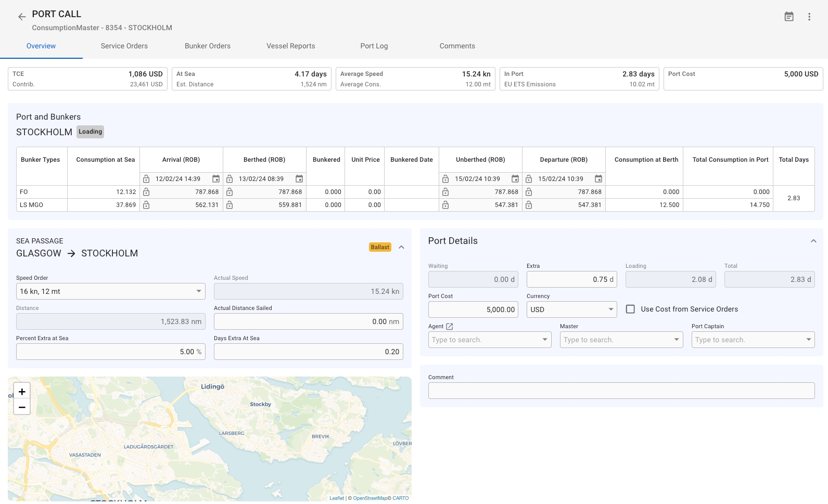Open the three-dot more options menu
Viewport: 828px width, 504px height.
coord(809,17)
